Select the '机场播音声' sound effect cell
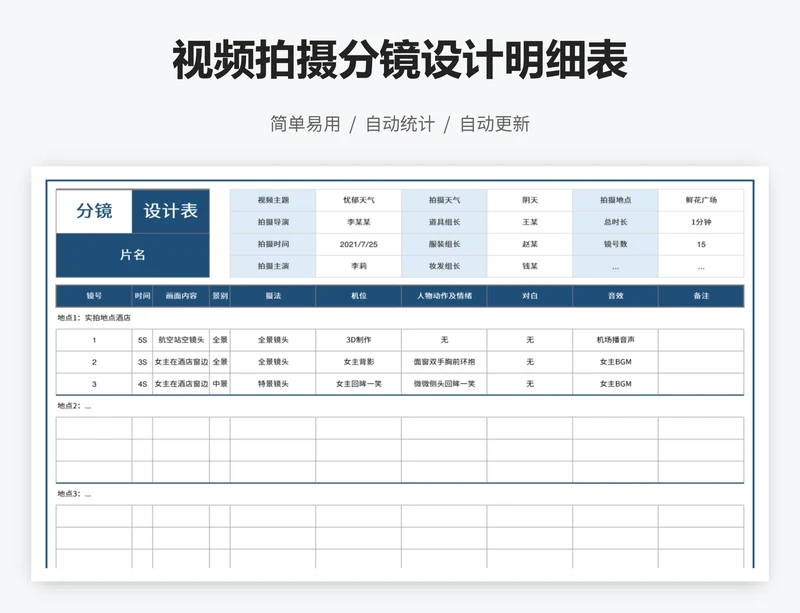Image resolution: width=800 pixels, height=613 pixels. (x=615, y=340)
